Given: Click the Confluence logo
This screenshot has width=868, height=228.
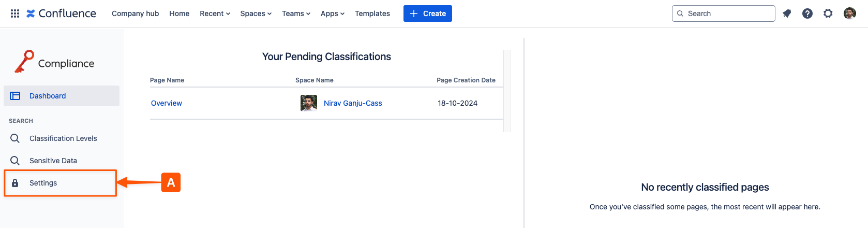Looking at the screenshot, I should click(62, 13).
